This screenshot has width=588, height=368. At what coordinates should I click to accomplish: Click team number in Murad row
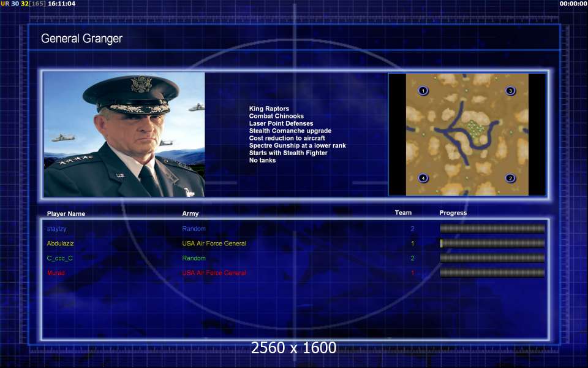[412, 273]
